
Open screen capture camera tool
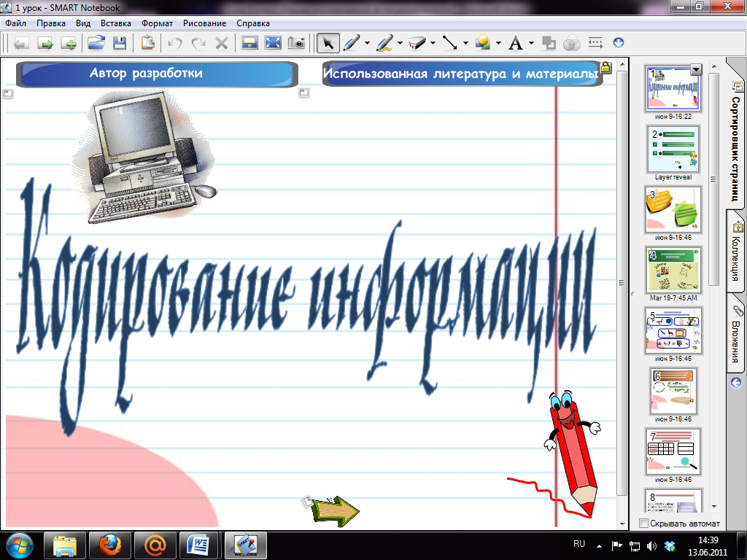(296, 43)
